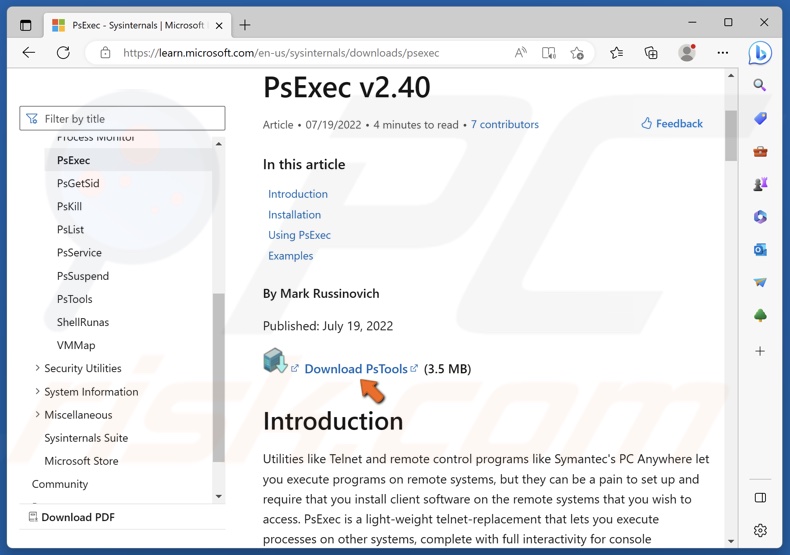This screenshot has width=790, height=555.
Task: Click the page vertical scrollbar thumb
Action: click(731, 135)
